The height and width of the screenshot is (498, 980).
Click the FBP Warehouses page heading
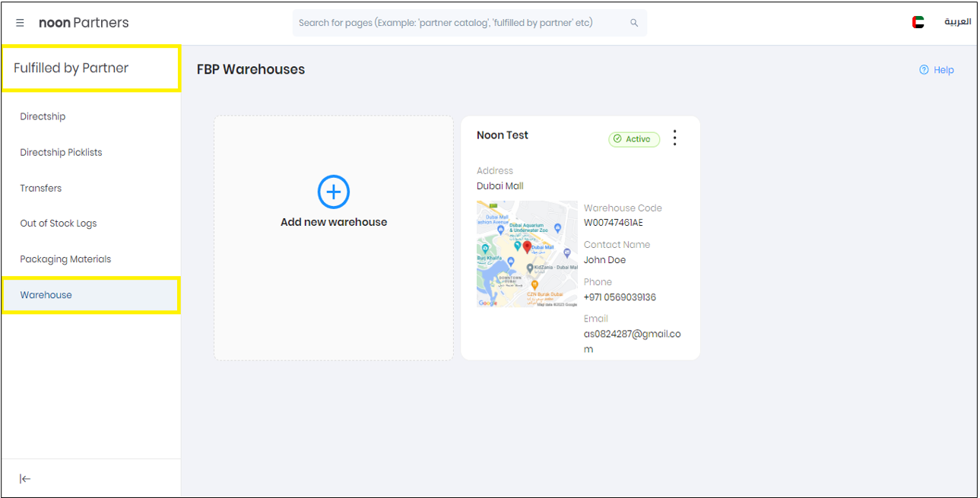tap(251, 69)
